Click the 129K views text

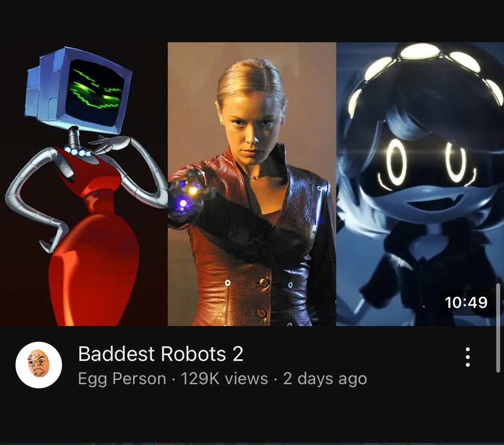[224, 379]
